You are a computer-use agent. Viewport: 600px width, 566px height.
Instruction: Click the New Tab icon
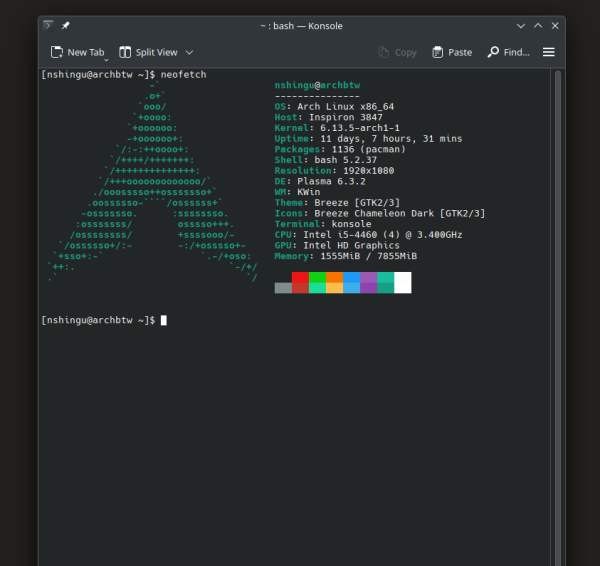[x=56, y=52]
